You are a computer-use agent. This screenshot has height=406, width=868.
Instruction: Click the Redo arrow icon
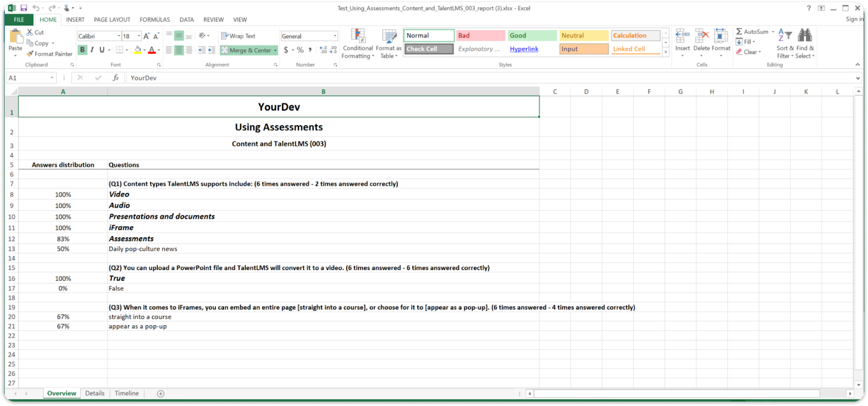click(52, 8)
